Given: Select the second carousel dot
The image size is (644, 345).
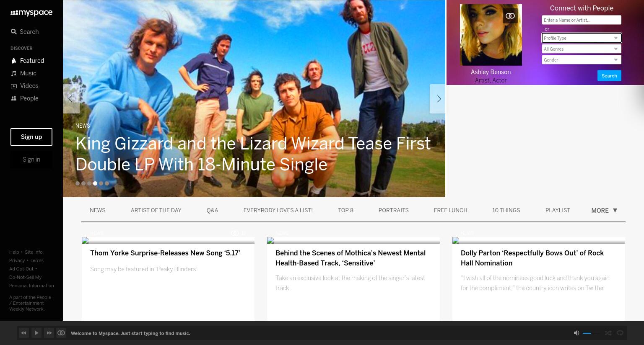Looking at the screenshot, I should (83, 183).
